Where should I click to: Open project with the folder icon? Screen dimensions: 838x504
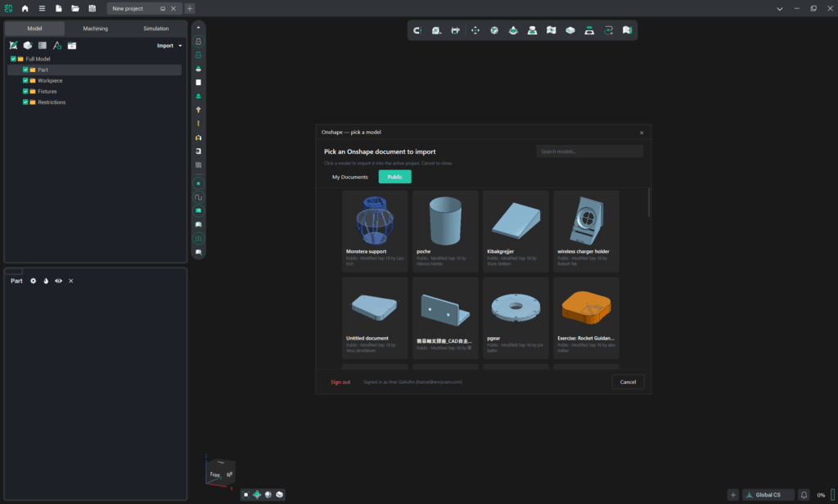click(x=75, y=8)
